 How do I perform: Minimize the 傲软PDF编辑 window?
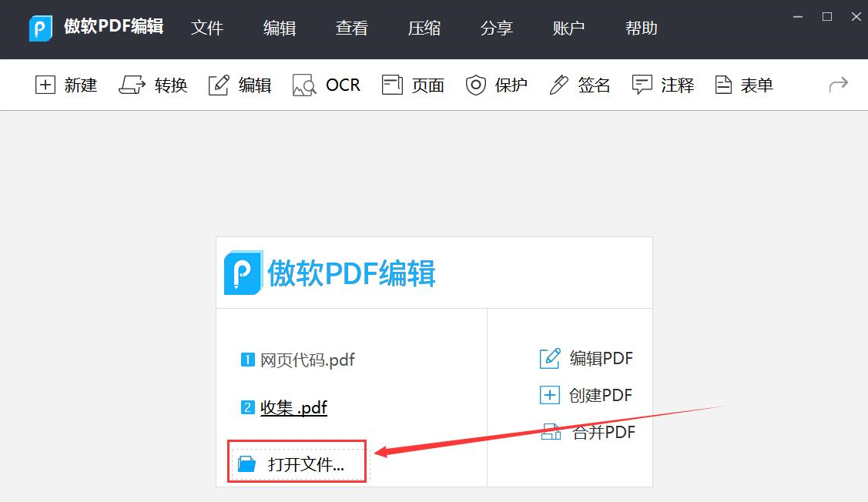[x=798, y=17]
